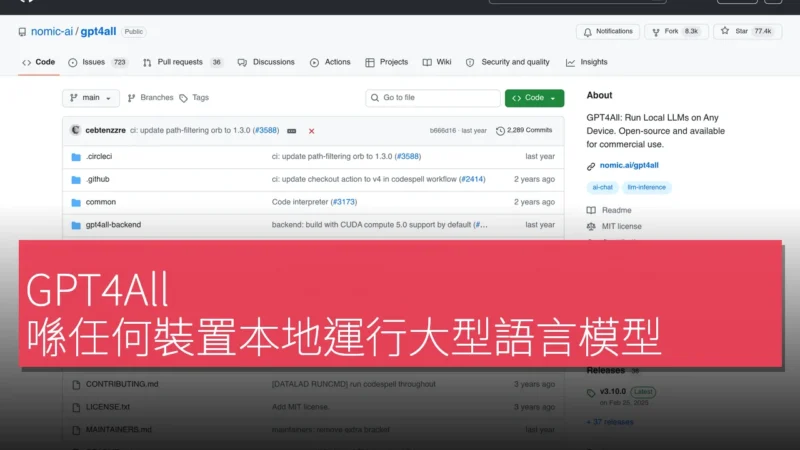Click the red failed-check X icon
The width and height of the screenshot is (800, 450).
(311, 131)
